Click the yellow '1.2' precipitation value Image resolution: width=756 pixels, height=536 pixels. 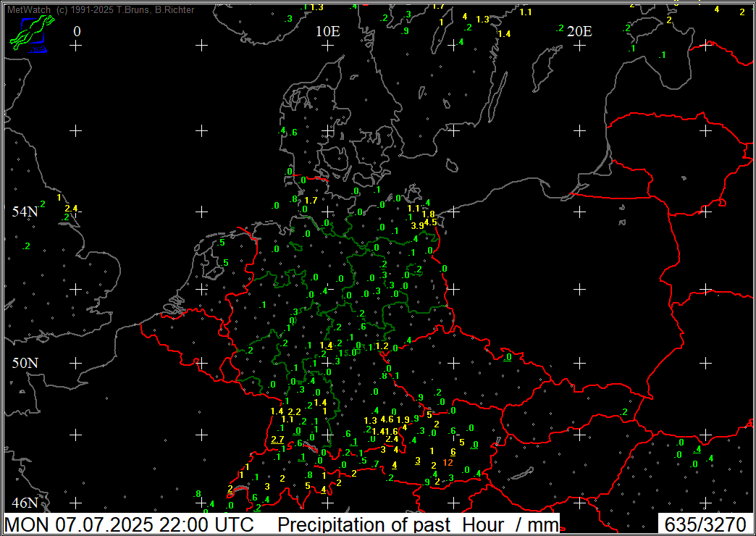382,346
